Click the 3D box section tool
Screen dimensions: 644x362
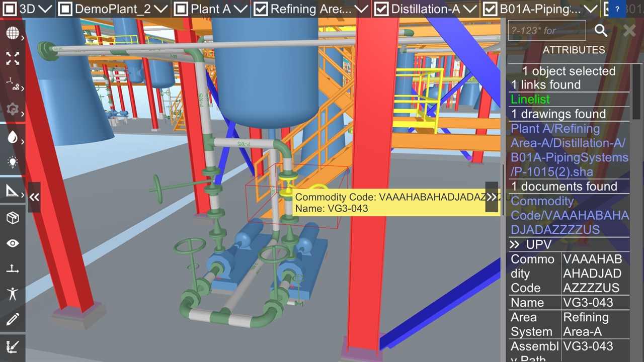[12, 218]
